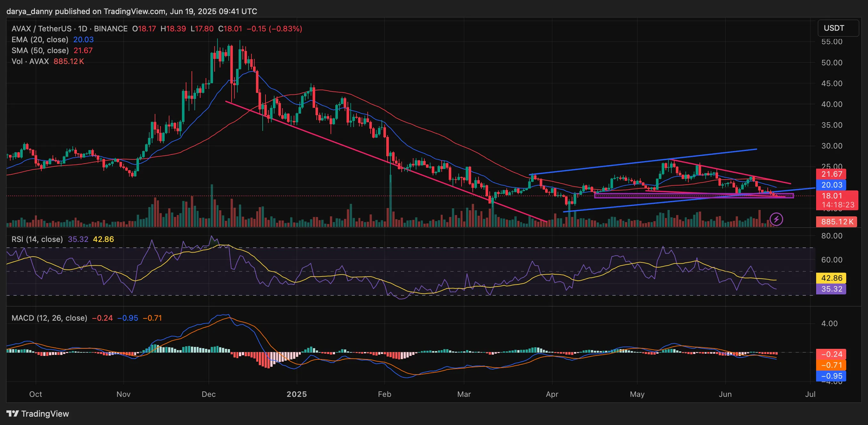Image resolution: width=868 pixels, height=425 pixels.
Task: Click the purple lightning bolt icon
Action: [776, 219]
